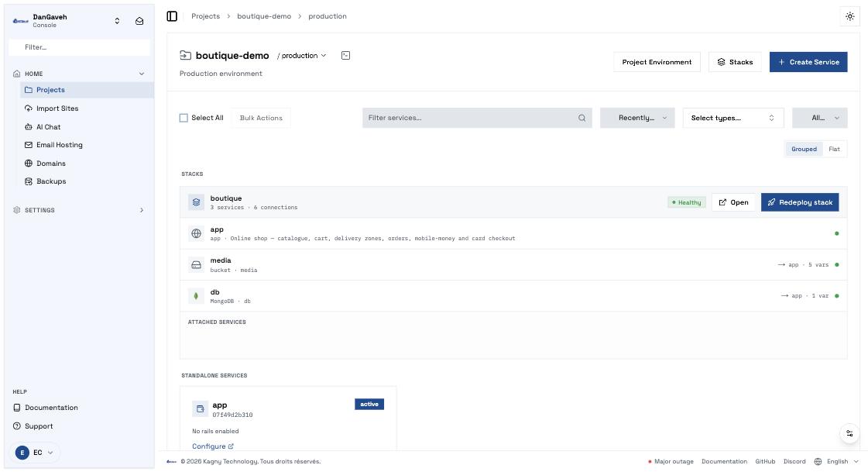The height and width of the screenshot is (472, 868).
Task: Go to Projects breadcrumb
Action: pos(205,16)
